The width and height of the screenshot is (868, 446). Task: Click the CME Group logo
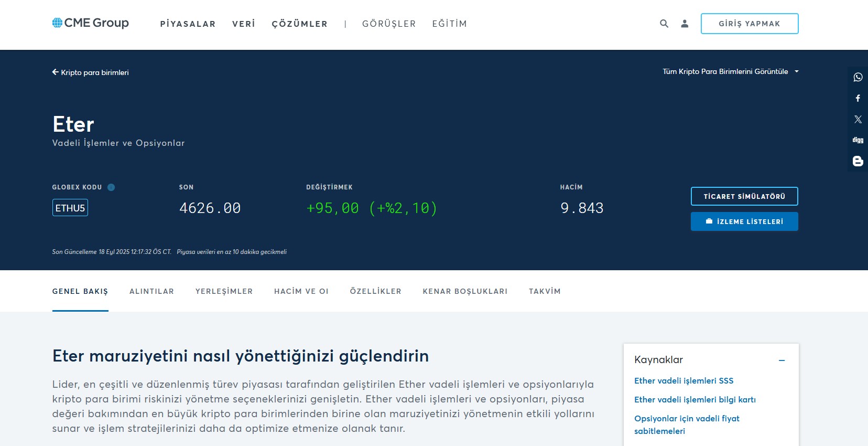(x=90, y=23)
